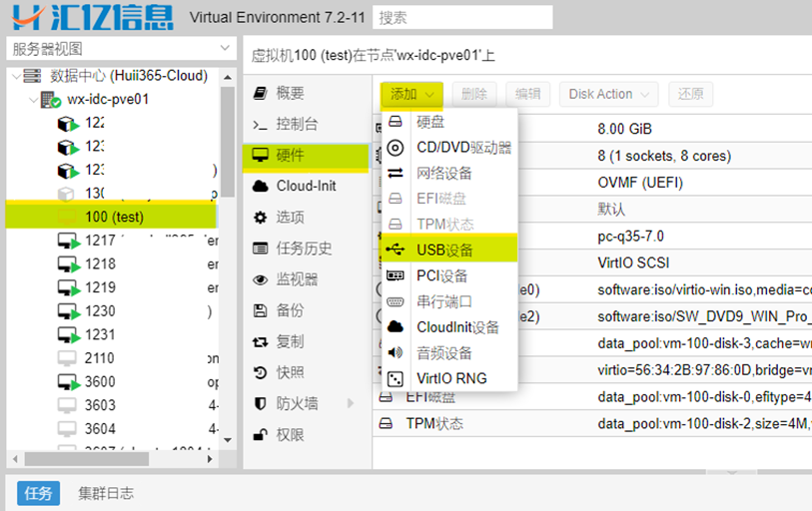Click the 搜索 search field
812x511 pixels.
pos(461,17)
